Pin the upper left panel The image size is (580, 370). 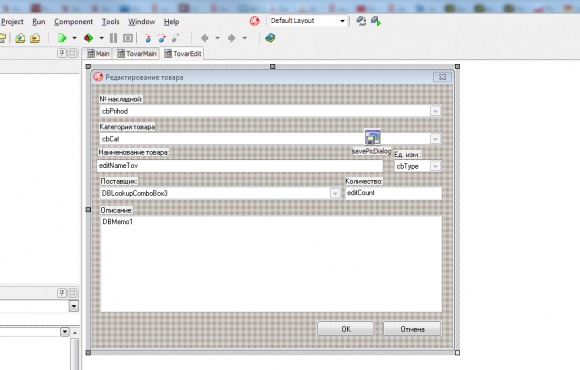click(x=62, y=53)
